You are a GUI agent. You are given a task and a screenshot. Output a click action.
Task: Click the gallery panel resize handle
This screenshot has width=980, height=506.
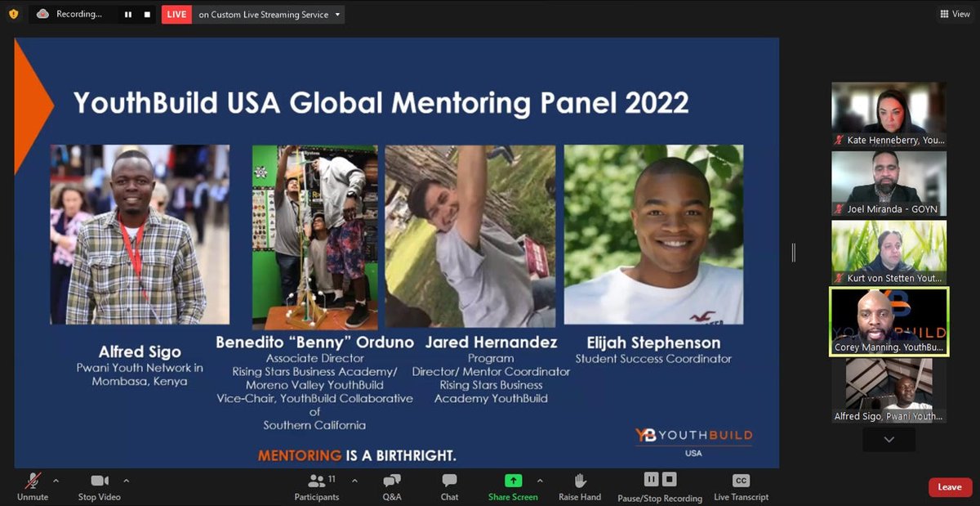click(793, 253)
